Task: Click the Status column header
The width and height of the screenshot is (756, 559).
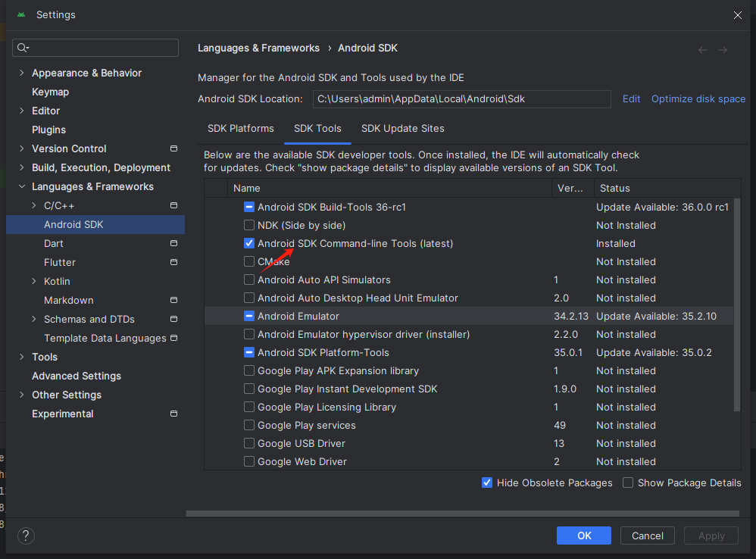Action: (667, 189)
